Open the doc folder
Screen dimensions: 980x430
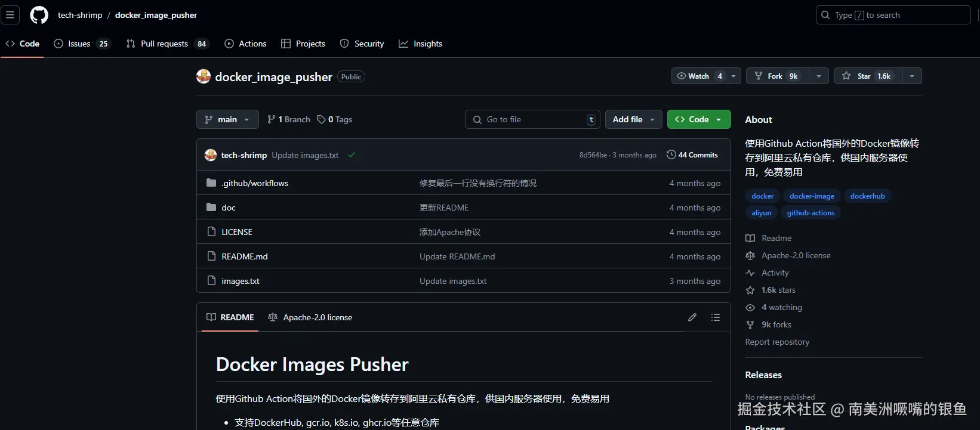click(229, 208)
